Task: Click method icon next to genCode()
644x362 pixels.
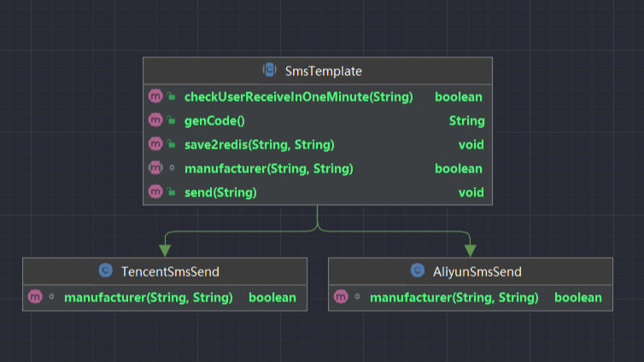Action: pos(155,121)
